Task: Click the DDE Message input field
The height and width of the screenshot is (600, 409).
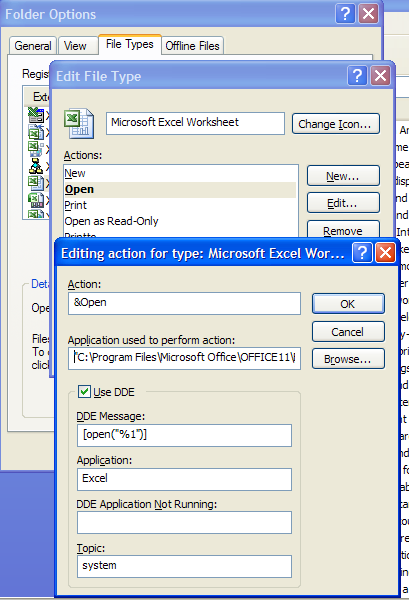Action: pos(184,435)
